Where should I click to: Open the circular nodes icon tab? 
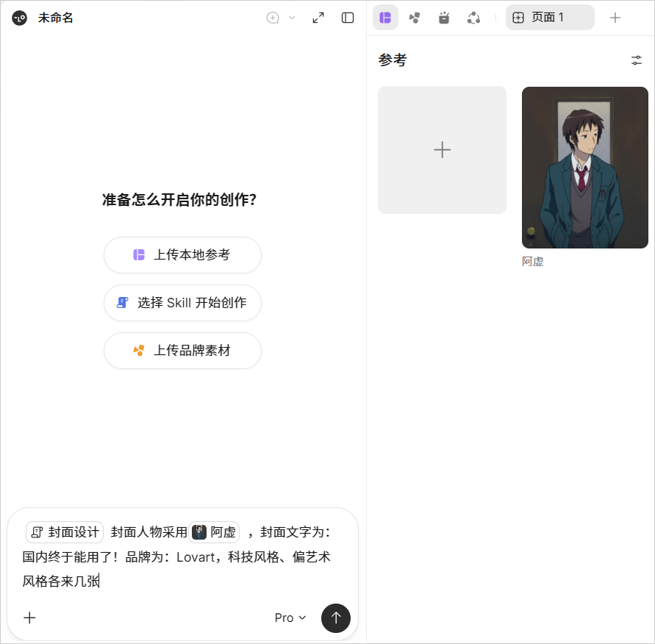(473, 18)
